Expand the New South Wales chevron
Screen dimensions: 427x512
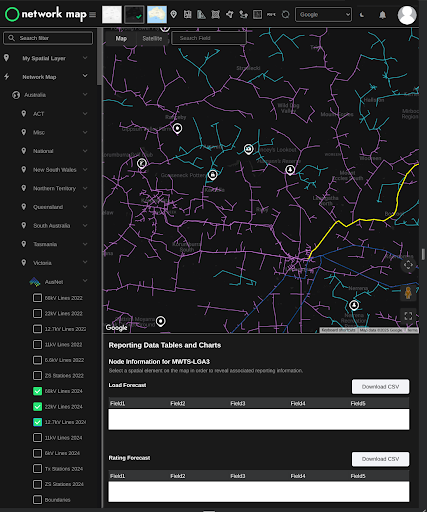85,170
